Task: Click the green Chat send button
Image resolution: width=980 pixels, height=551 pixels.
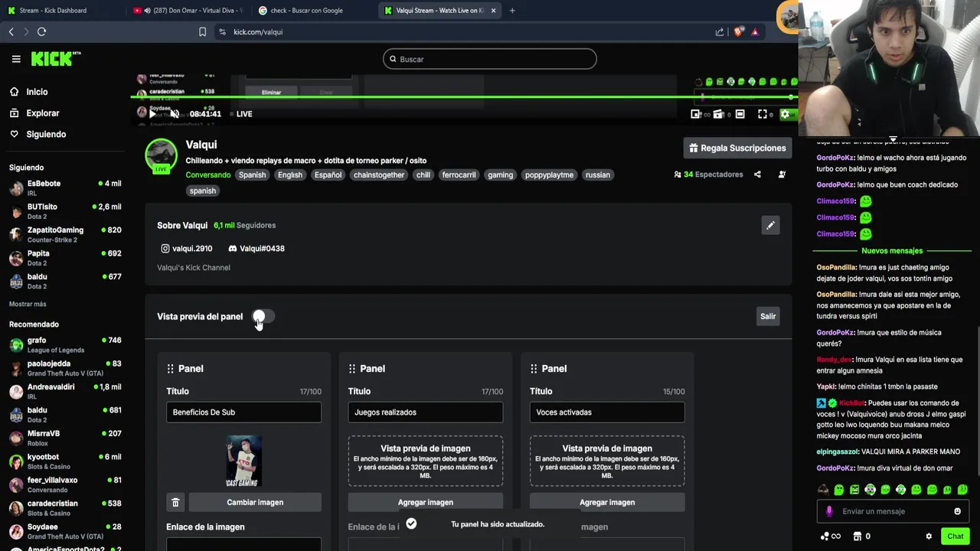Action: [x=955, y=536]
